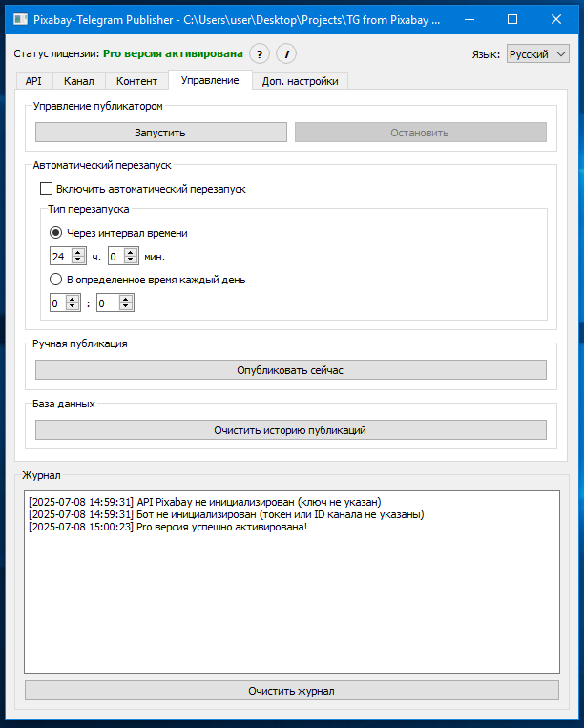Decrease the daily time hour spinner
The height and width of the screenshot is (728, 584).
click(x=73, y=306)
